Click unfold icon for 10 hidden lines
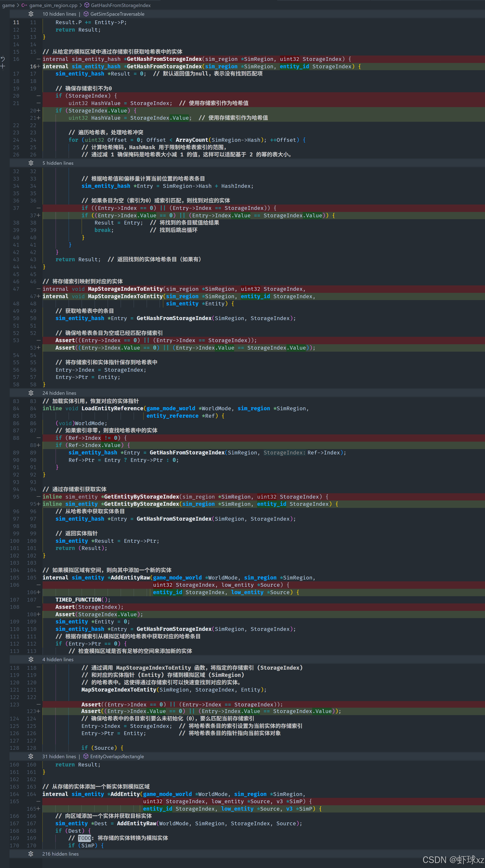The image size is (485, 868). pyautogui.click(x=31, y=14)
